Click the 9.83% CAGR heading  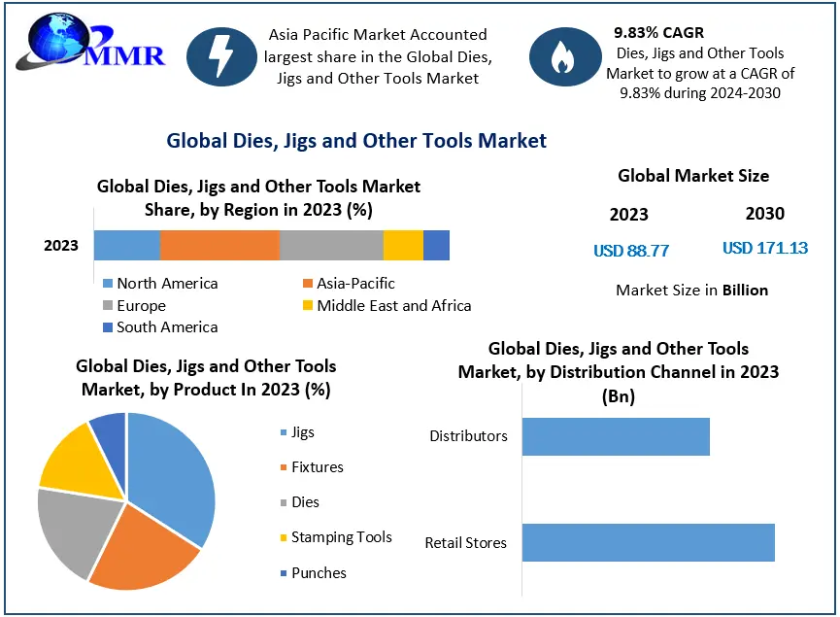pos(659,33)
